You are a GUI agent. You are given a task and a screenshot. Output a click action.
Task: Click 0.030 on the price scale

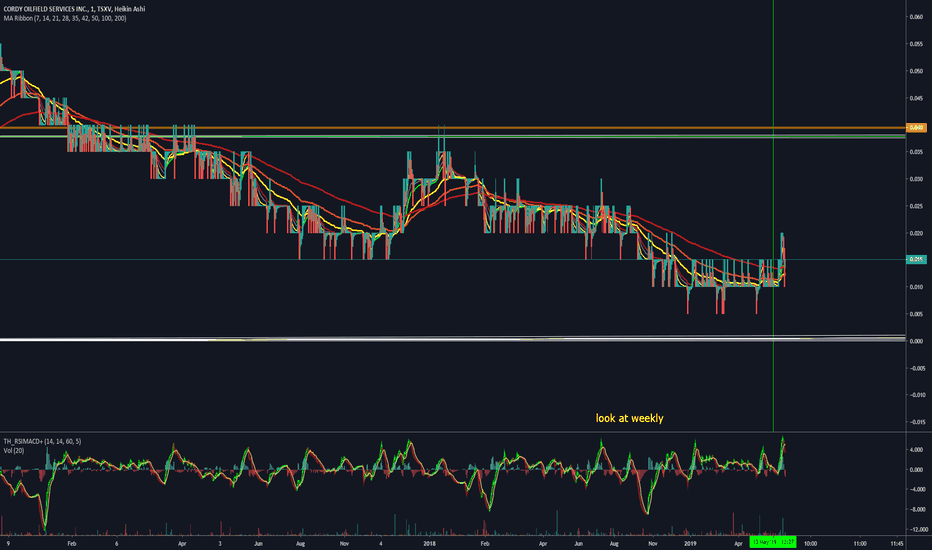916,179
